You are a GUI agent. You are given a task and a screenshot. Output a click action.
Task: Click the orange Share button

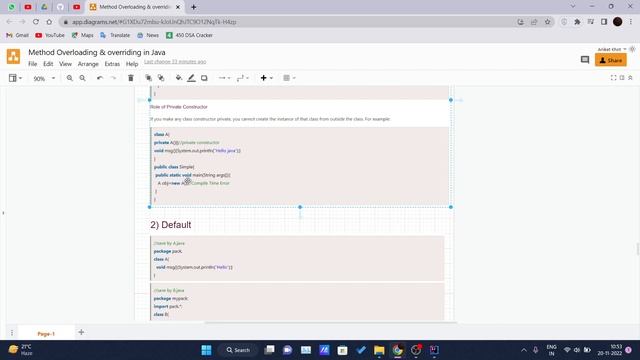pyautogui.click(x=611, y=60)
